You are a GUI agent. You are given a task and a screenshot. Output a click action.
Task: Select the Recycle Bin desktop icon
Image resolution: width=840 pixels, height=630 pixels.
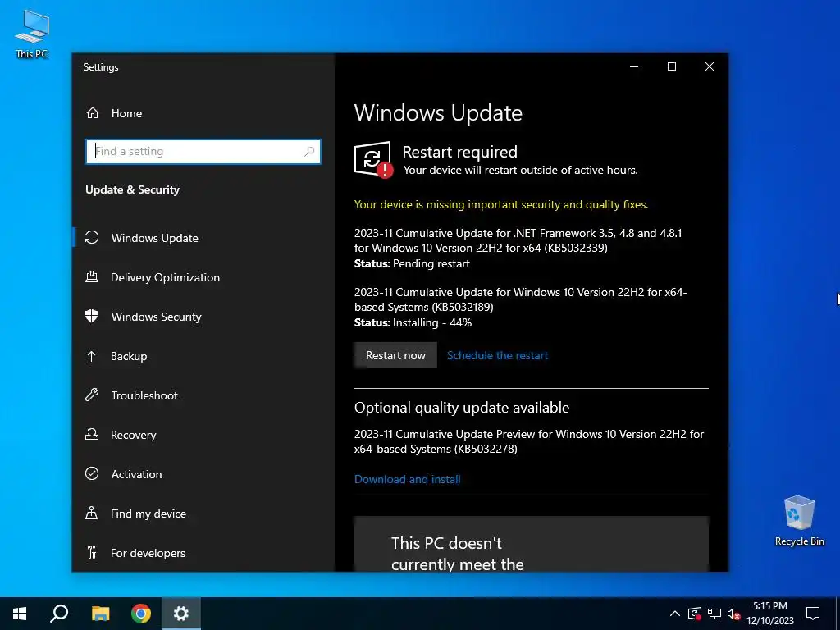pyautogui.click(x=799, y=521)
